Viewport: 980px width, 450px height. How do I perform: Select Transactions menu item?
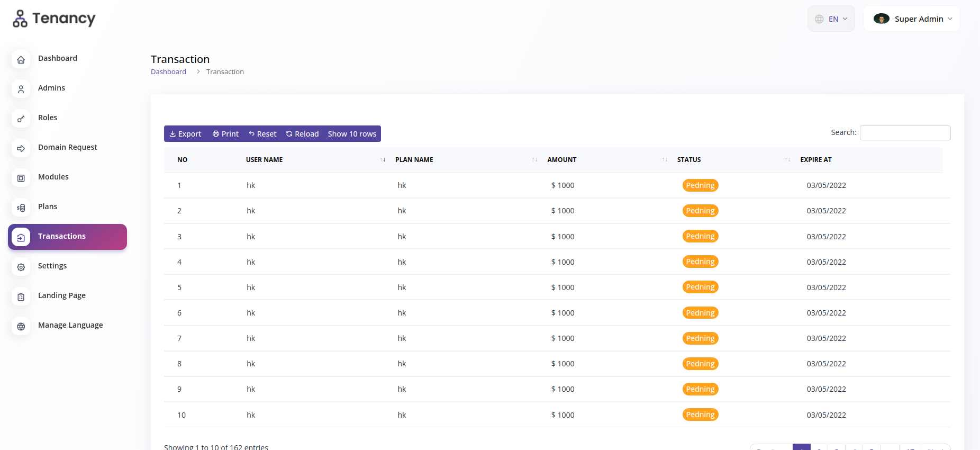tap(67, 237)
